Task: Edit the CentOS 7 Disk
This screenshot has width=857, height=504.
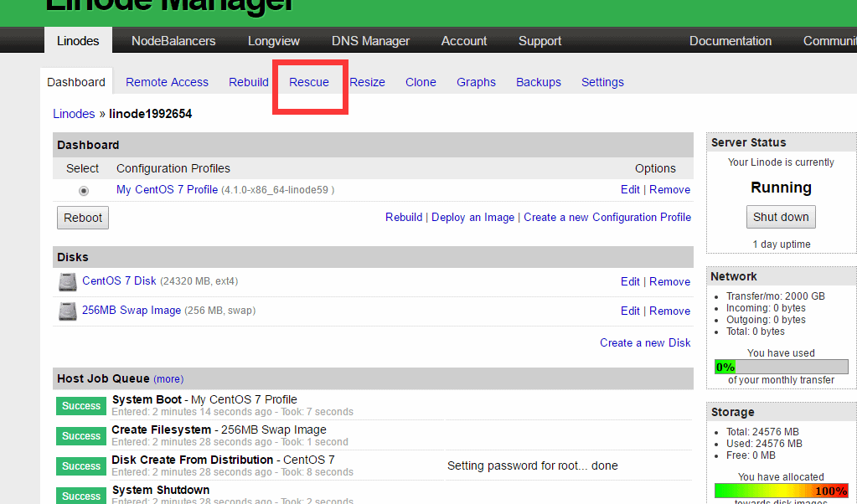Action: pyautogui.click(x=630, y=282)
